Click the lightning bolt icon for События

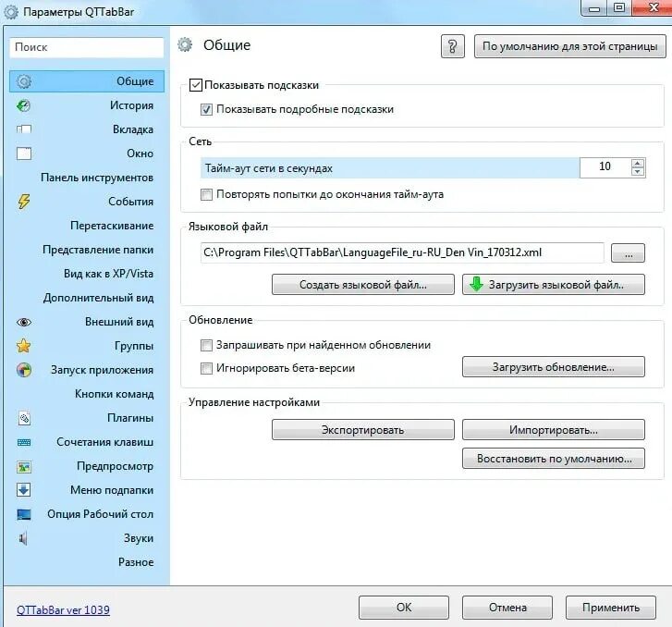(x=24, y=202)
